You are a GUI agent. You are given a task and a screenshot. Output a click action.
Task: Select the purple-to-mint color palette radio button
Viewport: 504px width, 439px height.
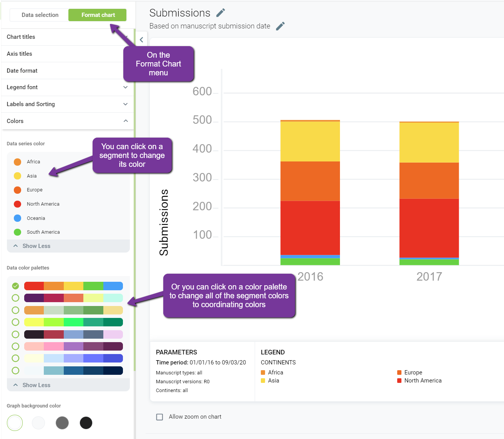(15, 298)
